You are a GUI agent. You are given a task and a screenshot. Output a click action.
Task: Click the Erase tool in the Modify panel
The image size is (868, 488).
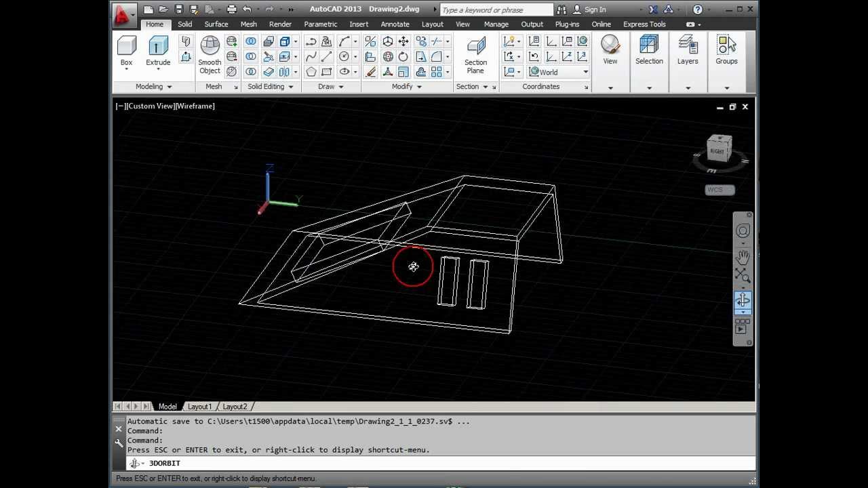click(x=371, y=72)
